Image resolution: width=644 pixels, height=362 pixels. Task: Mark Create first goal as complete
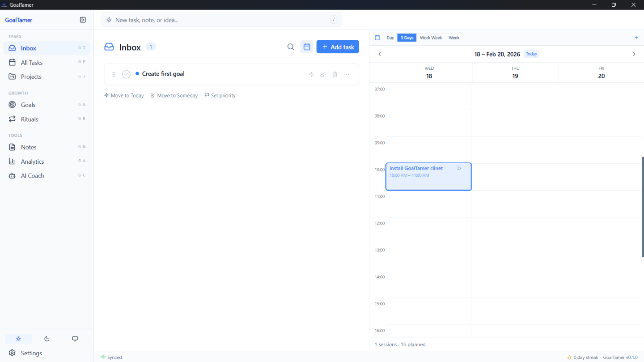click(x=127, y=74)
